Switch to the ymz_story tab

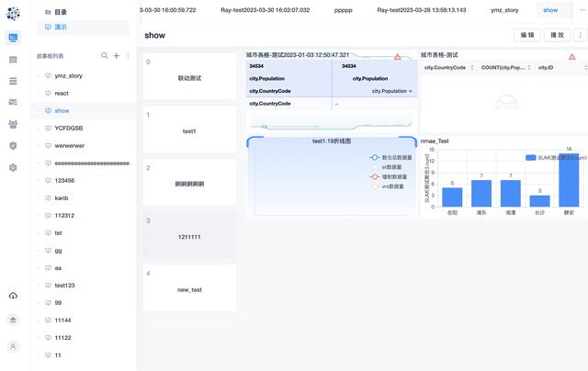pos(504,10)
